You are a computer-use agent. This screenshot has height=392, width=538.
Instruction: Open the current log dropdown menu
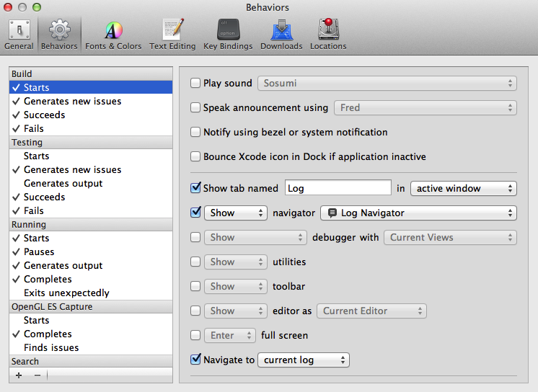click(x=303, y=360)
